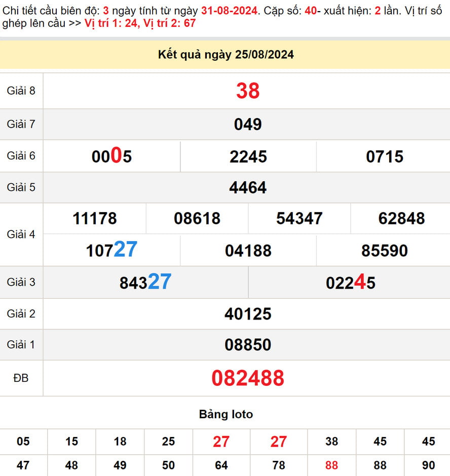Image resolution: width=450 pixels, height=476 pixels.
Task: Click loto cell 78
Action: tap(279, 465)
